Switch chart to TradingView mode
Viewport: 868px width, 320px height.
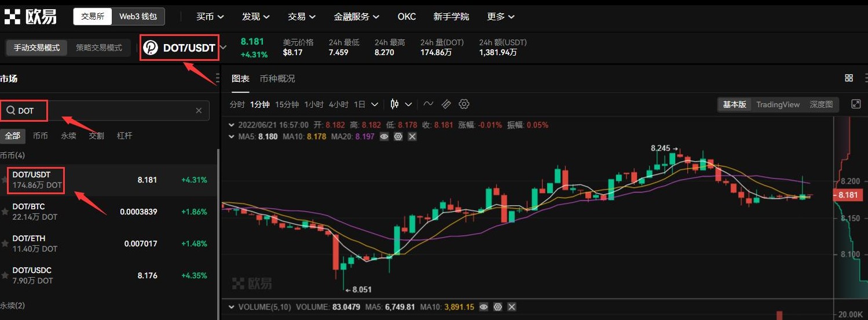pos(778,104)
